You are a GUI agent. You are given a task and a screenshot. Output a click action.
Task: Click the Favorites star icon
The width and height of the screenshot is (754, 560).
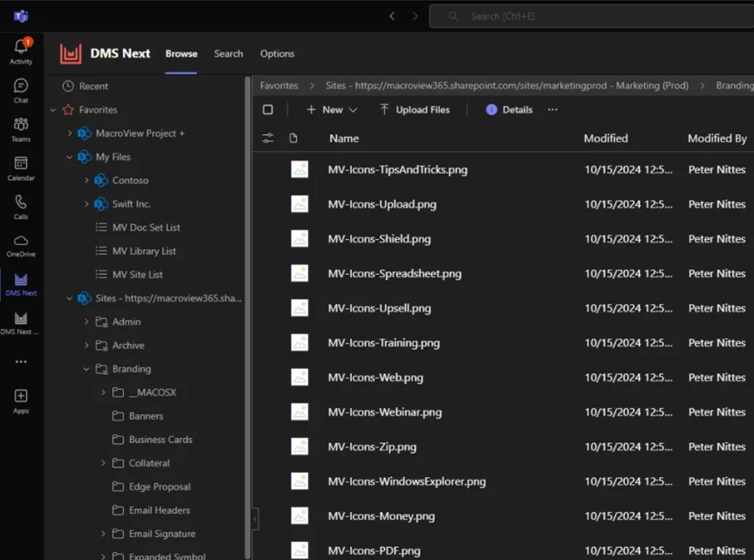coord(68,110)
